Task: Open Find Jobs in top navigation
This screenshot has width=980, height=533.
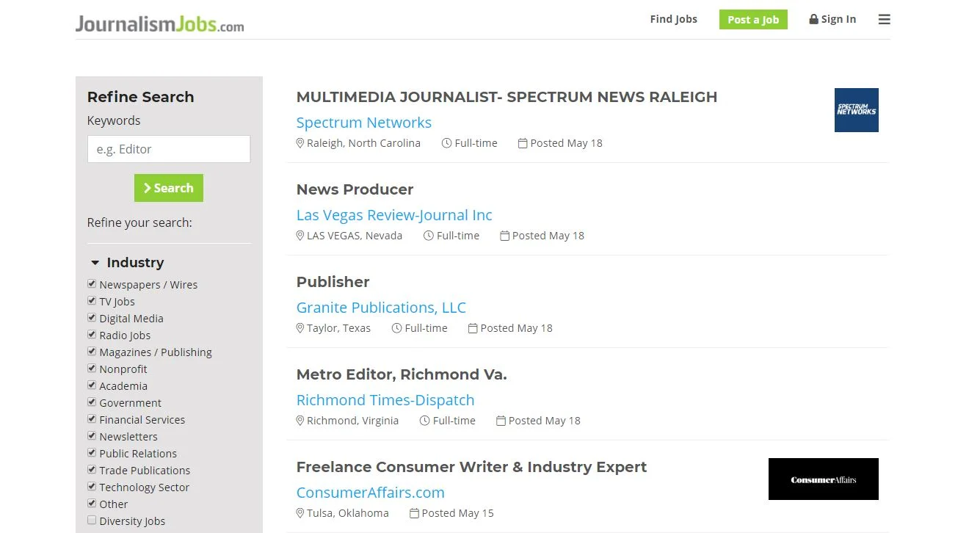Action: tap(673, 19)
